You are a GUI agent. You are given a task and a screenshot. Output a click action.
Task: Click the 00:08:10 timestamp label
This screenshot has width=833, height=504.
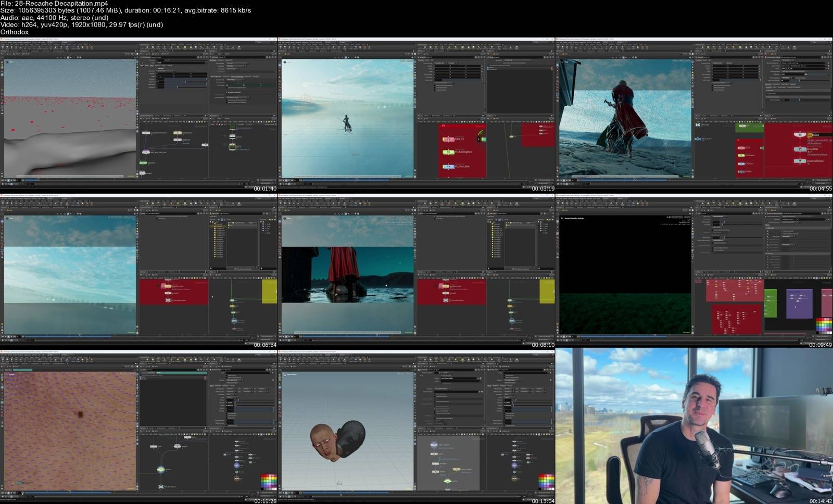coord(543,345)
